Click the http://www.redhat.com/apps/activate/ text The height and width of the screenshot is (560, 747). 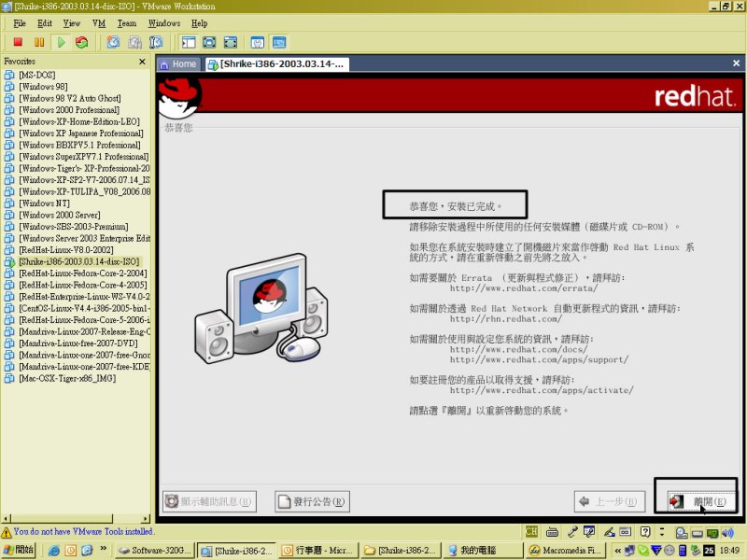click(x=542, y=390)
